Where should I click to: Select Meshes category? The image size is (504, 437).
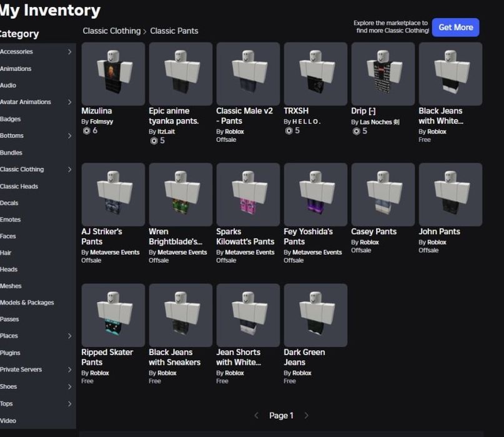[x=11, y=286]
